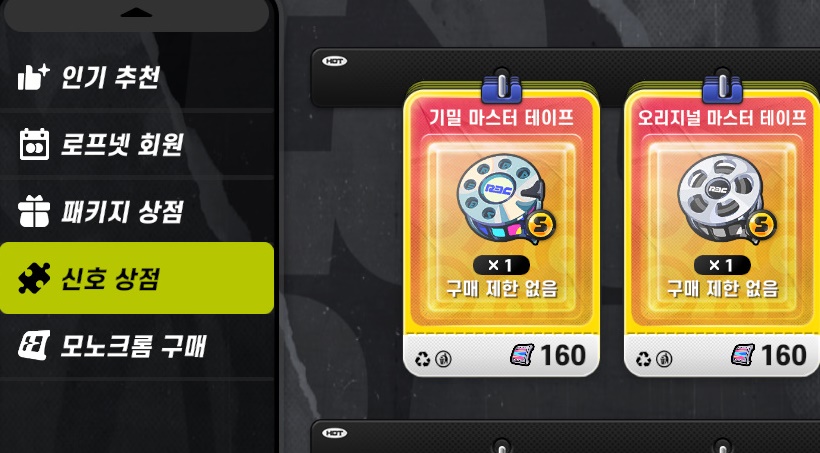Select the silver 오리지널 마스터 테이프 reel

tap(722, 199)
